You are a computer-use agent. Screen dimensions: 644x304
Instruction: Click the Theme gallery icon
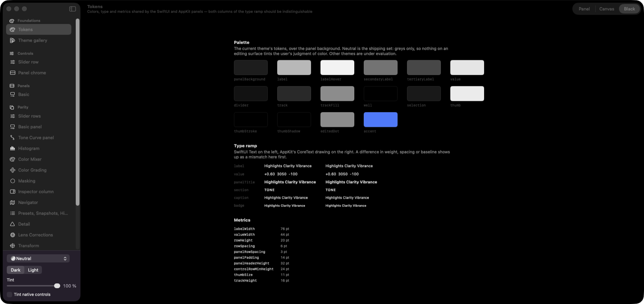[13, 40]
